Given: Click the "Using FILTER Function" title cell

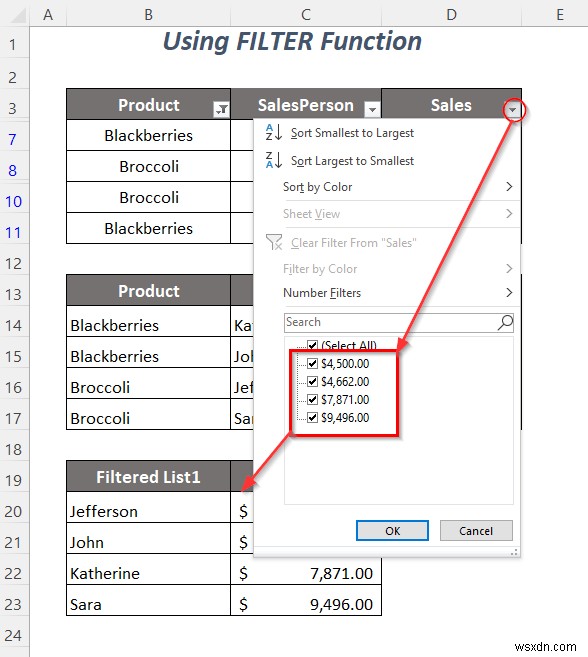Looking at the screenshot, I should click(292, 42).
